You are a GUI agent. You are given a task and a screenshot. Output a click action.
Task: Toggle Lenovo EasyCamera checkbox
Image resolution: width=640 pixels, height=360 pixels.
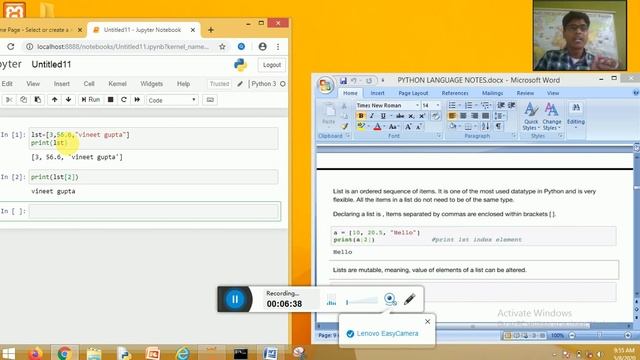(350, 334)
